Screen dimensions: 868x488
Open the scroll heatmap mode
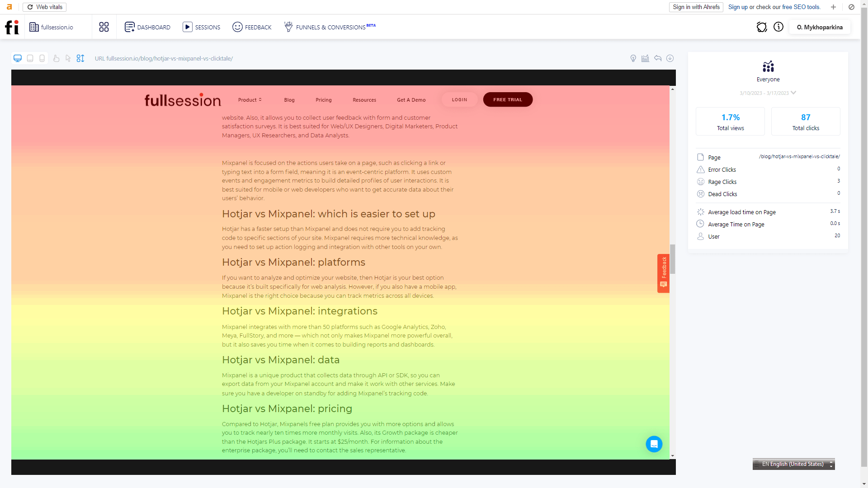coord(80,58)
